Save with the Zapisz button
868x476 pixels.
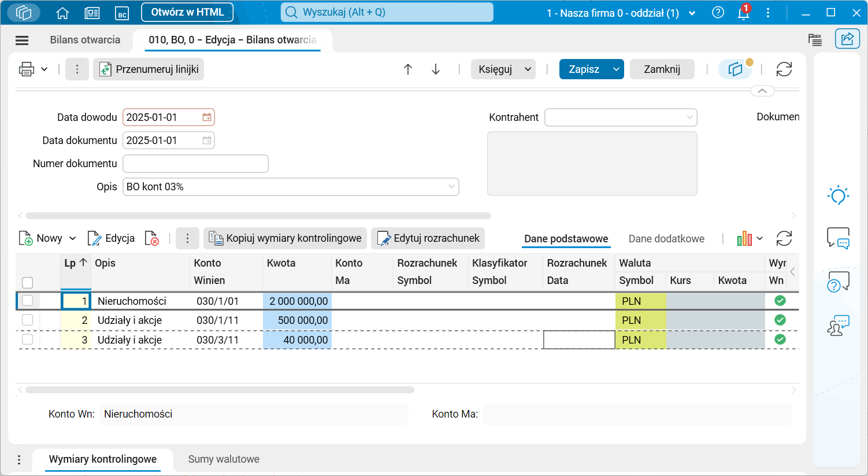[584, 69]
